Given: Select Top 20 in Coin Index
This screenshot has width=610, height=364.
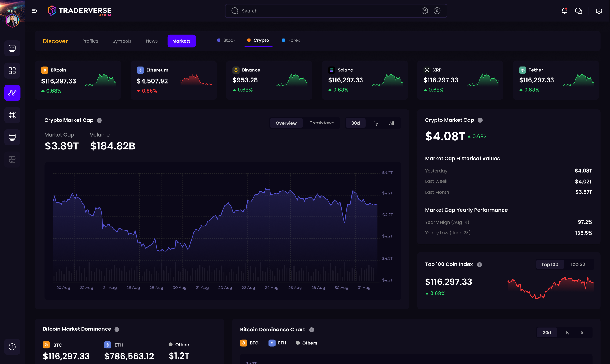Looking at the screenshot, I should coord(578,264).
